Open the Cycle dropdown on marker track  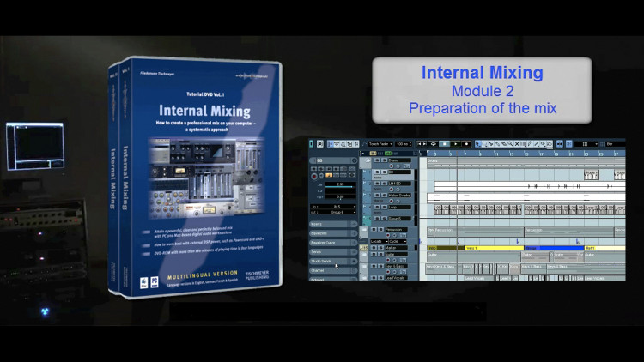(398, 242)
